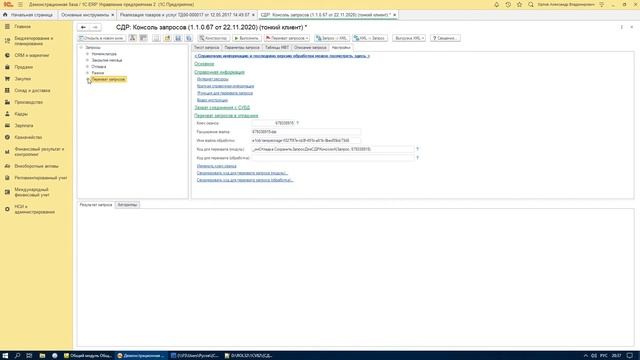Open Захват соединения с СУБД link

(x=222, y=108)
